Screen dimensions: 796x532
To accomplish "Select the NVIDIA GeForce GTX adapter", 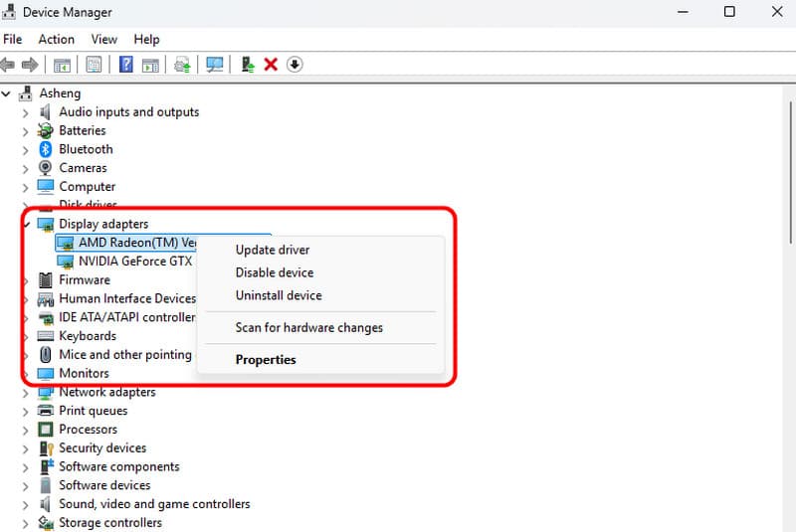I will point(135,262).
